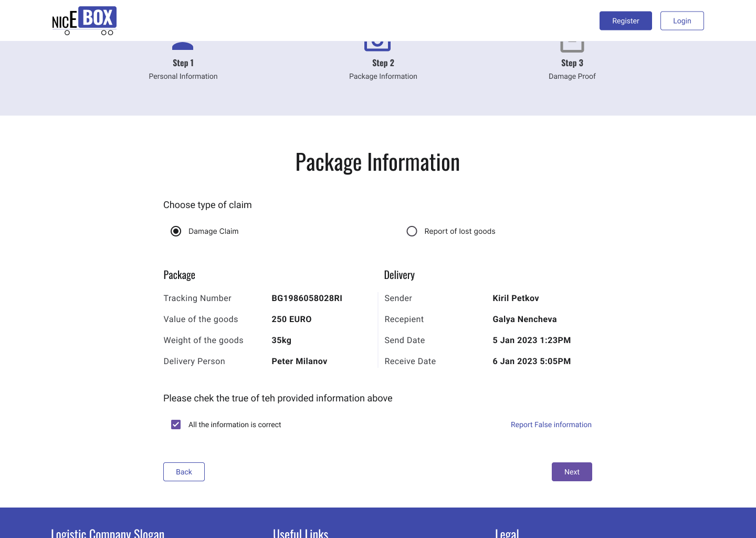Switch to the Damage Proof step label

tap(572, 76)
